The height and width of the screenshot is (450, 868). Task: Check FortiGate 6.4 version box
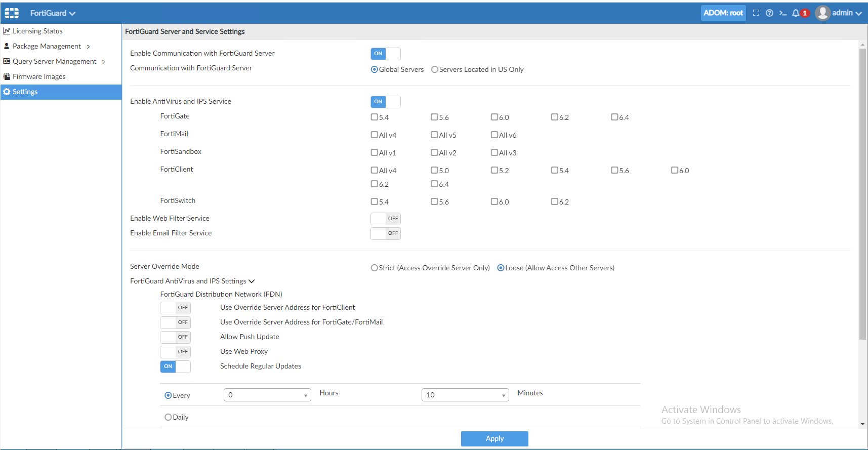(x=614, y=117)
